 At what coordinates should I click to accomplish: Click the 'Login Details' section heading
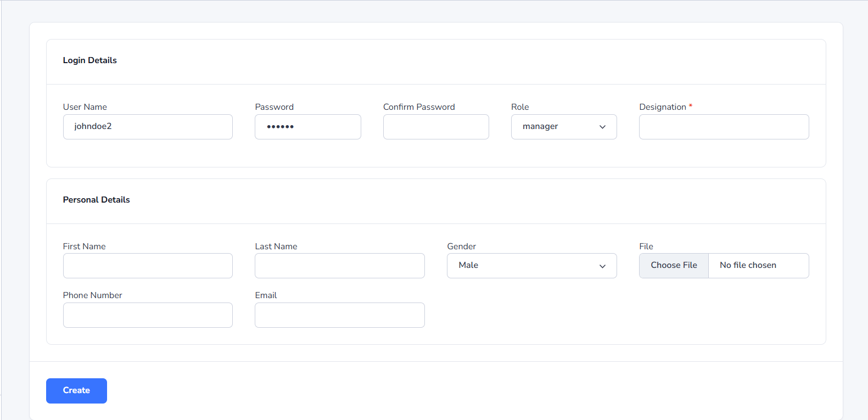[90, 60]
